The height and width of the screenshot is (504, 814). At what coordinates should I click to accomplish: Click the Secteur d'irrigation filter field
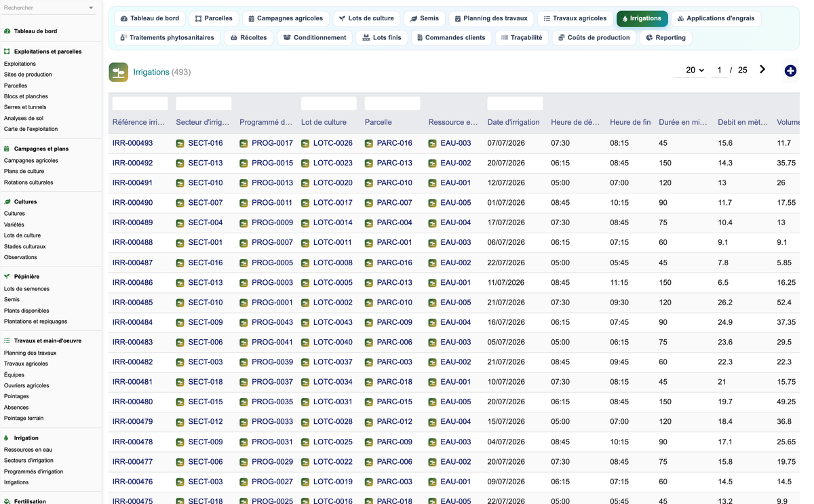coord(203,104)
